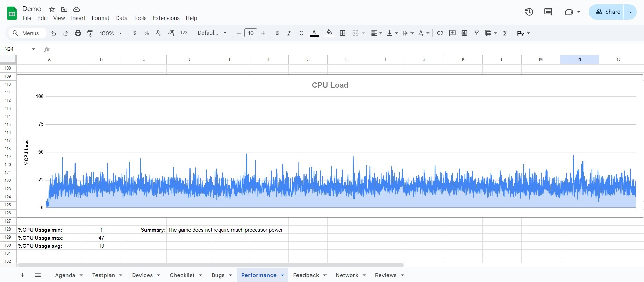Click the print icon in toolbar
This screenshot has width=644, height=282.
tap(78, 33)
